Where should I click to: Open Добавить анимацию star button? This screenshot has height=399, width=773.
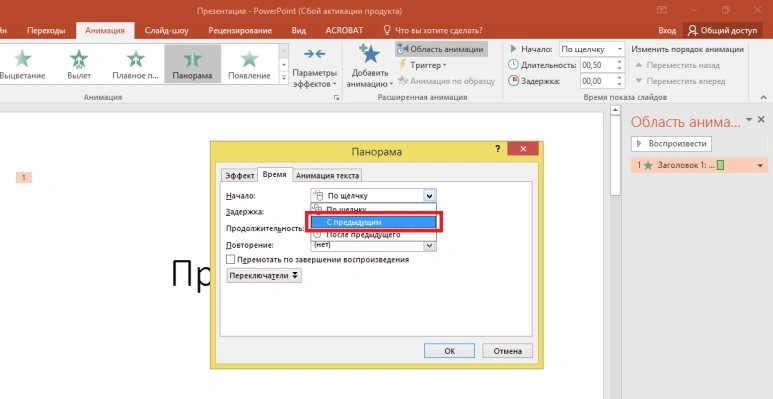pyautogui.click(x=369, y=54)
